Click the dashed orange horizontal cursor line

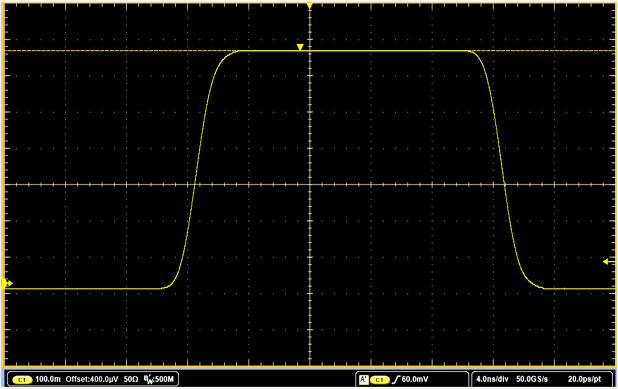(118, 51)
